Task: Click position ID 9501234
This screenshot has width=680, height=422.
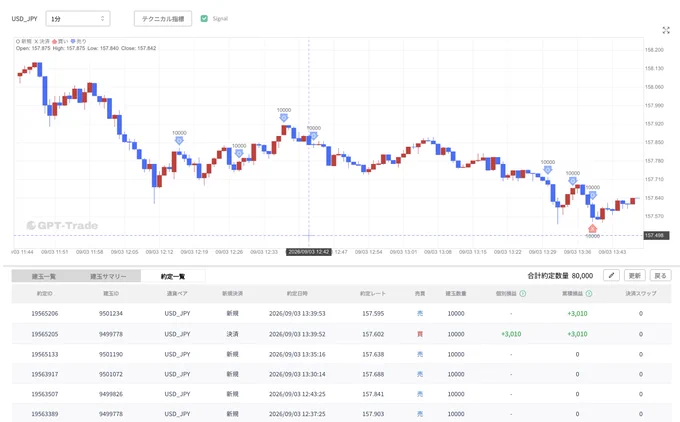Action: (x=111, y=313)
